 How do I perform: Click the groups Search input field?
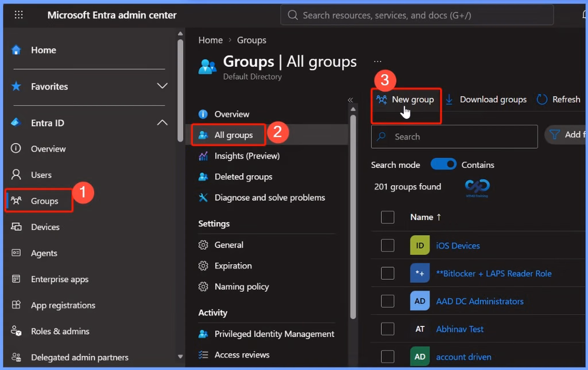point(454,137)
